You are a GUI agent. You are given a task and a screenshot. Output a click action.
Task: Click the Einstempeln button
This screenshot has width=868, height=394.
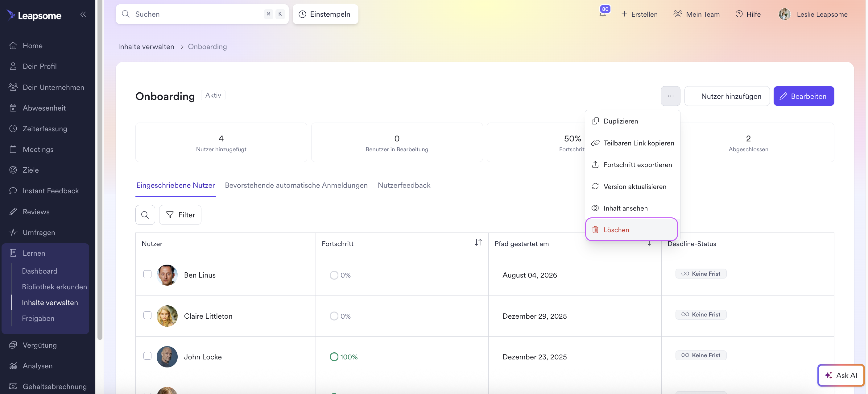tap(325, 14)
